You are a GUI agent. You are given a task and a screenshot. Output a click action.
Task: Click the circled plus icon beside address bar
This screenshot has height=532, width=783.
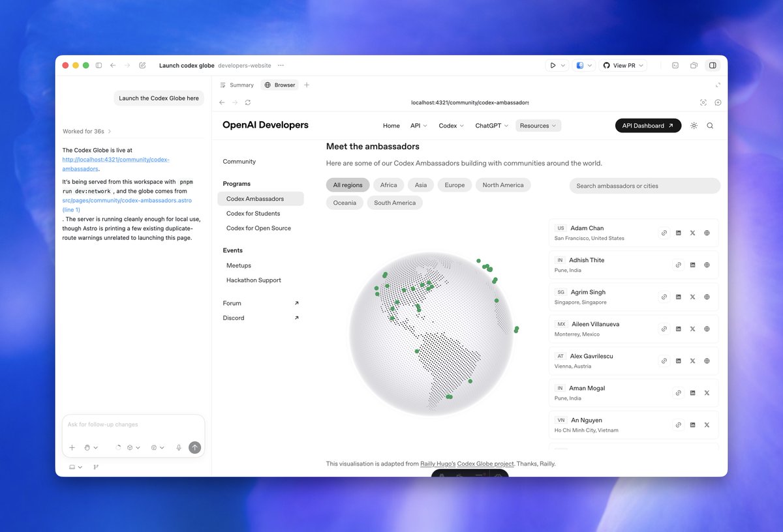pos(718,102)
